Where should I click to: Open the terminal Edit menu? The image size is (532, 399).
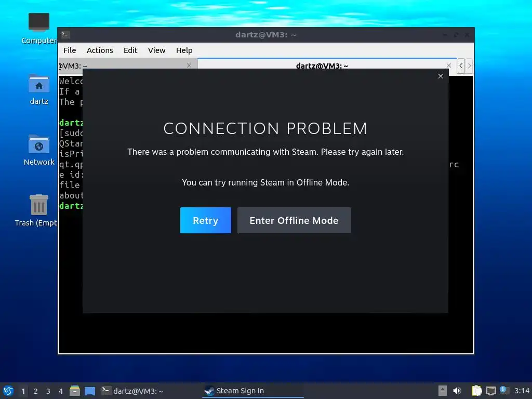pos(130,50)
